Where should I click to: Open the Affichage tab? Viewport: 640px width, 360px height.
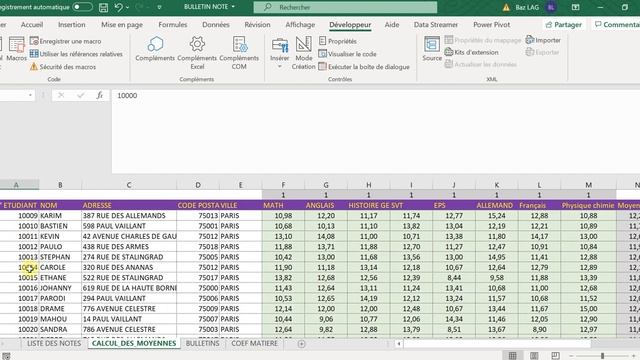coord(300,24)
